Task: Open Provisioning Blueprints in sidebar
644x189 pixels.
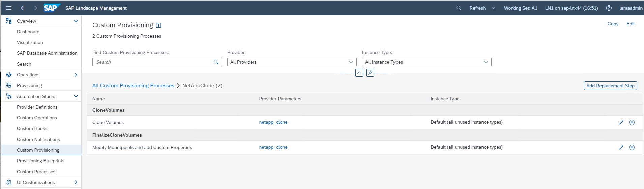Action: [x=40, y=161]
